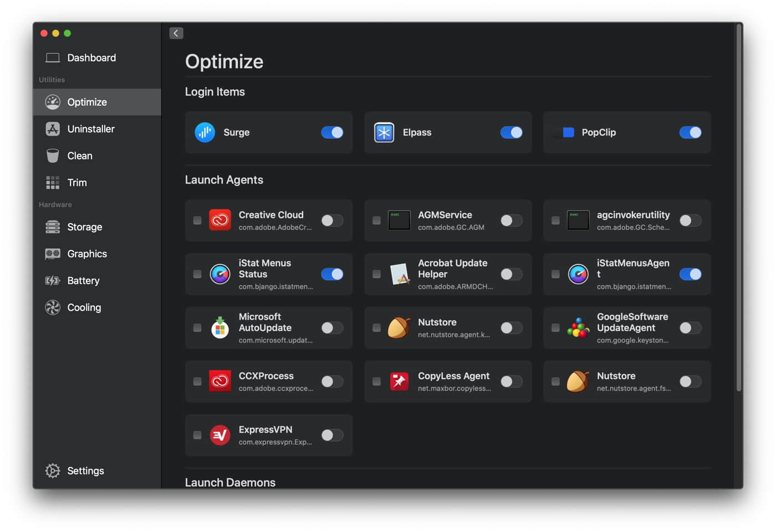
Task: Turn off iStat Menus Status toggle
Action: pyautogui.click(x=332, y=274)
